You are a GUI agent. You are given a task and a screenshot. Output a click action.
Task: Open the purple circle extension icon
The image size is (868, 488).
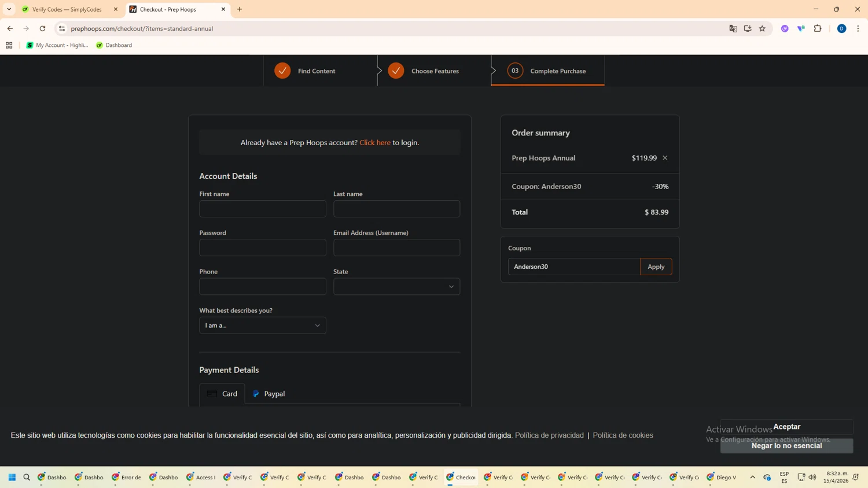click(x=785, y=28)
